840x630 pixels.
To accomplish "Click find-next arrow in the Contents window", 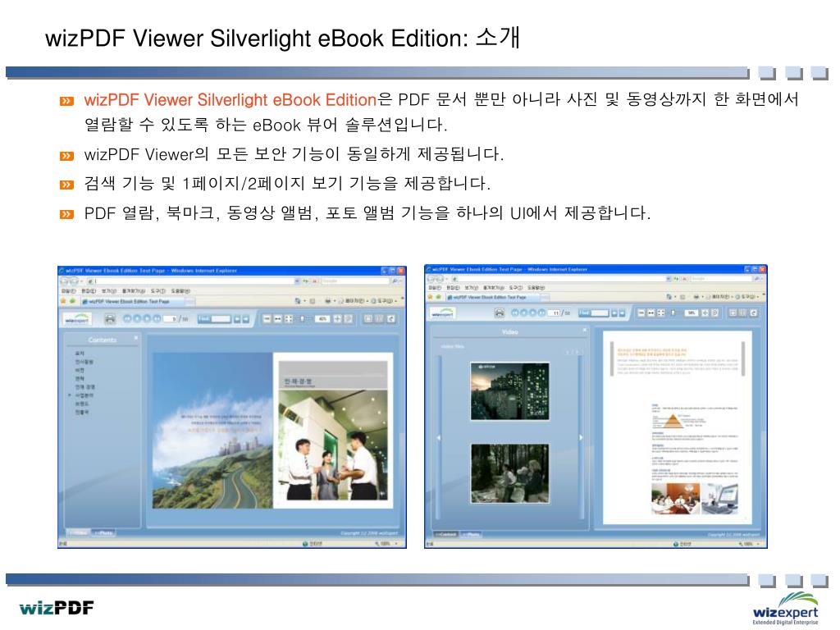I will tap(246, 319).
